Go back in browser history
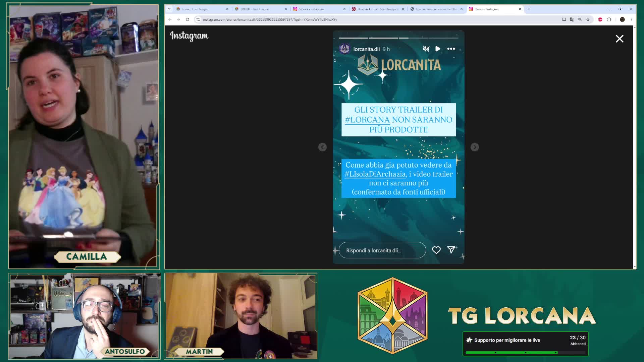The height and width of the screenshot is (362, 644). tap(170, 19)
